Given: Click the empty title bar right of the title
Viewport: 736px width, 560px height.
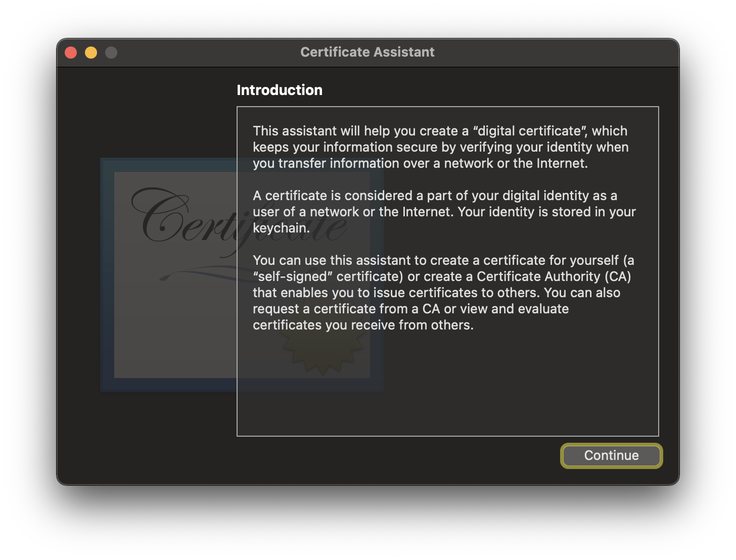Looking at the screenshot, I should [556, 53].
